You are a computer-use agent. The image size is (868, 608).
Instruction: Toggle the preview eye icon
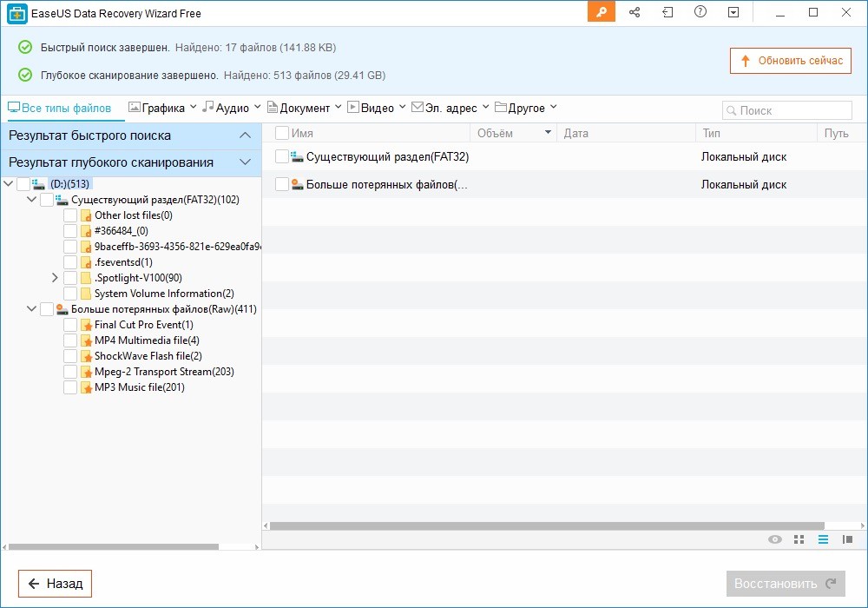point(775,539)
